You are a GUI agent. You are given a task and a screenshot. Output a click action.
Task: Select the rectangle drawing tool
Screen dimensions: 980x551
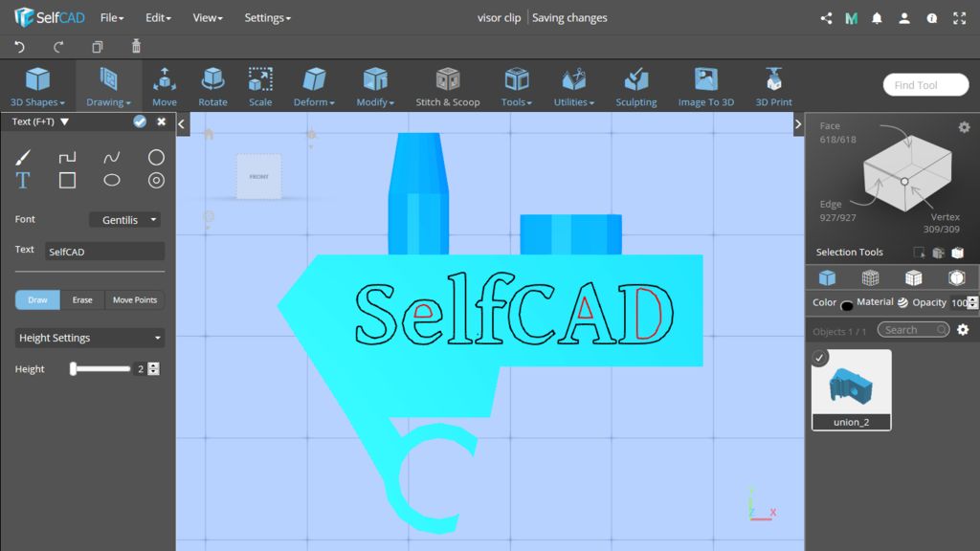(x=68, y=181)
